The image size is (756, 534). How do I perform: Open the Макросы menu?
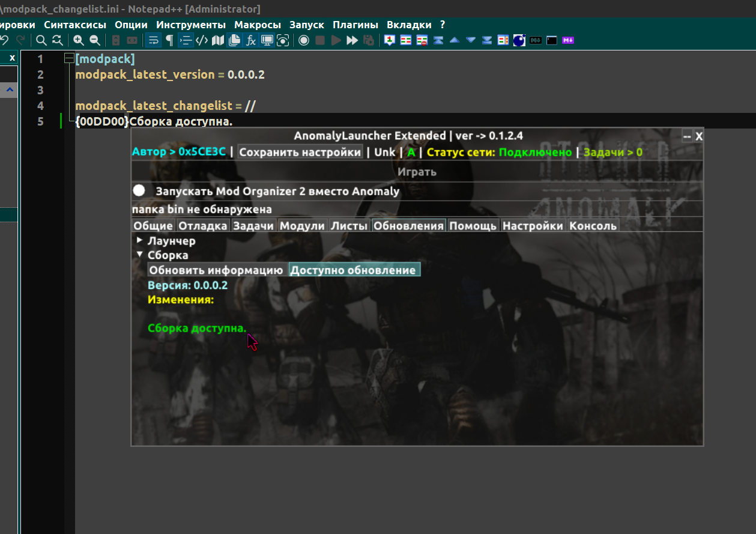point(258,25)
